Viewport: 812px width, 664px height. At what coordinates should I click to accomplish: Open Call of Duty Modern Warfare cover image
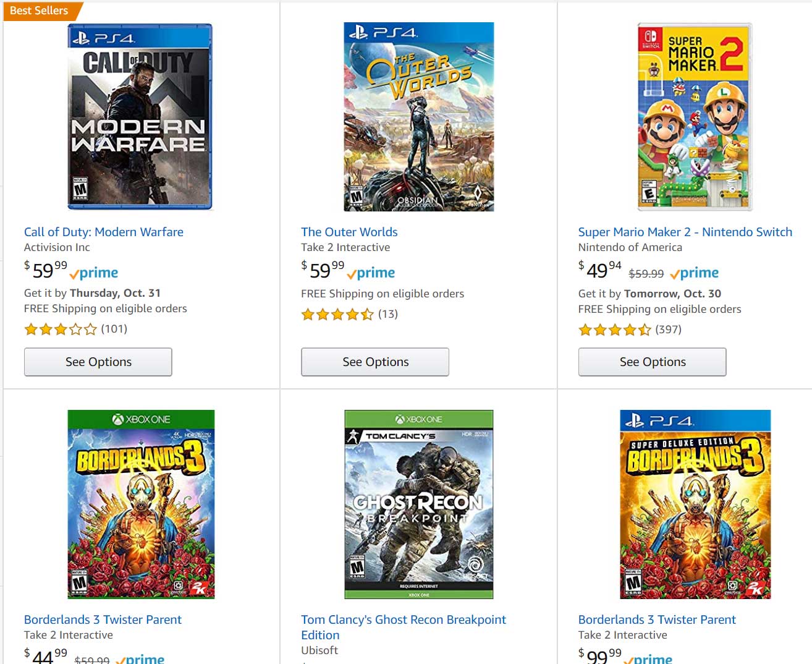[140, 117]
